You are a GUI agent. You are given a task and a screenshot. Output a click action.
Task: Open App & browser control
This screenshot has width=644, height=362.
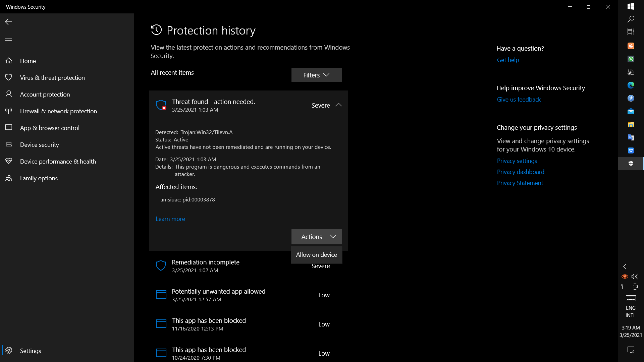click(x=67, y=128)
